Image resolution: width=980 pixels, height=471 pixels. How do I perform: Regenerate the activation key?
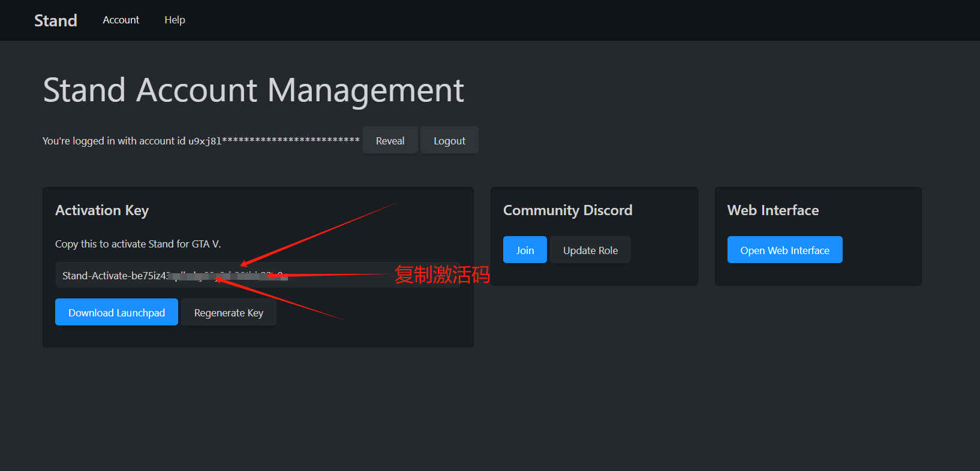(x=229, y=312)
